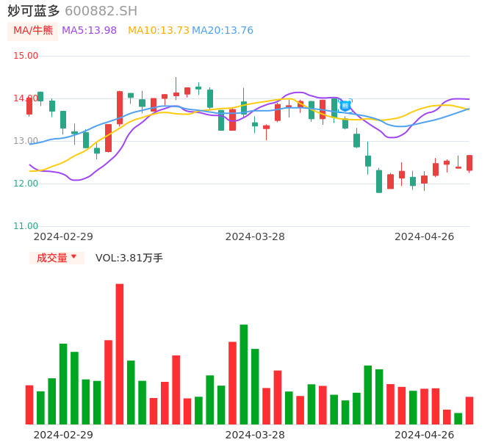Click the 15.00 price axis label
Screen dimensions: 504x445
tap(26, 56)
